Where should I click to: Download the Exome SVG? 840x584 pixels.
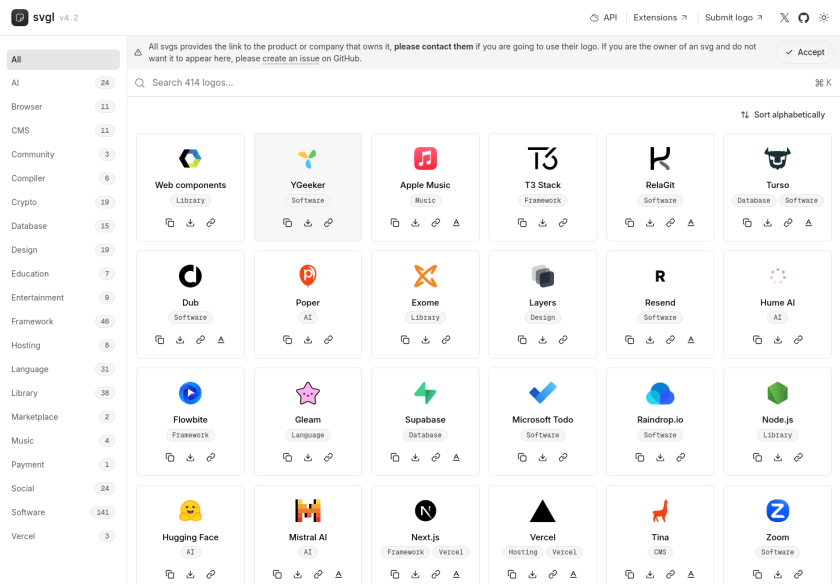point(425,340)
